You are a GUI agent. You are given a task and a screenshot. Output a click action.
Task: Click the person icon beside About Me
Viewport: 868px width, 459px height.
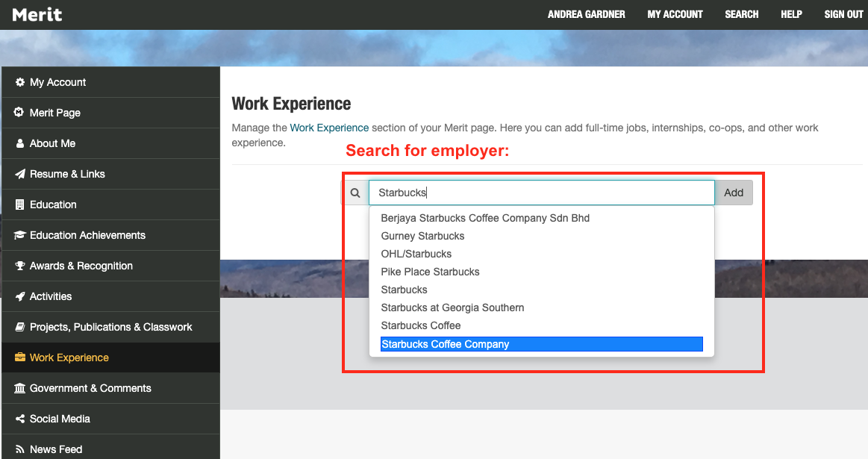tap(20, 143)
